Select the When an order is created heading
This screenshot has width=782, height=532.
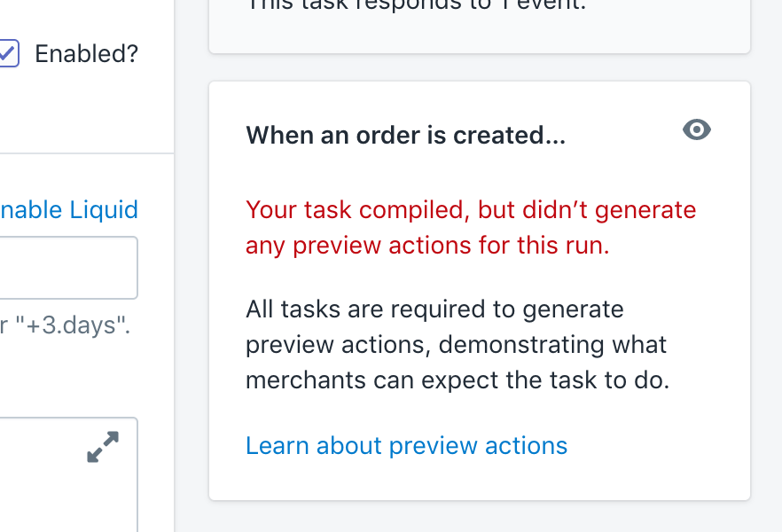[405, 135]
